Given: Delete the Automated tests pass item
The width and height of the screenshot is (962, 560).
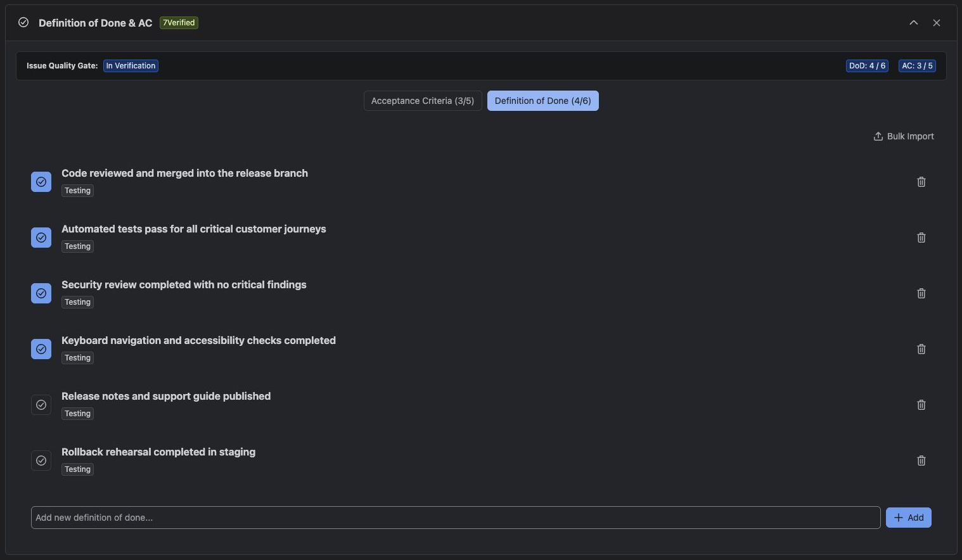Looking at the screenshot, I should tap(921, 238).
